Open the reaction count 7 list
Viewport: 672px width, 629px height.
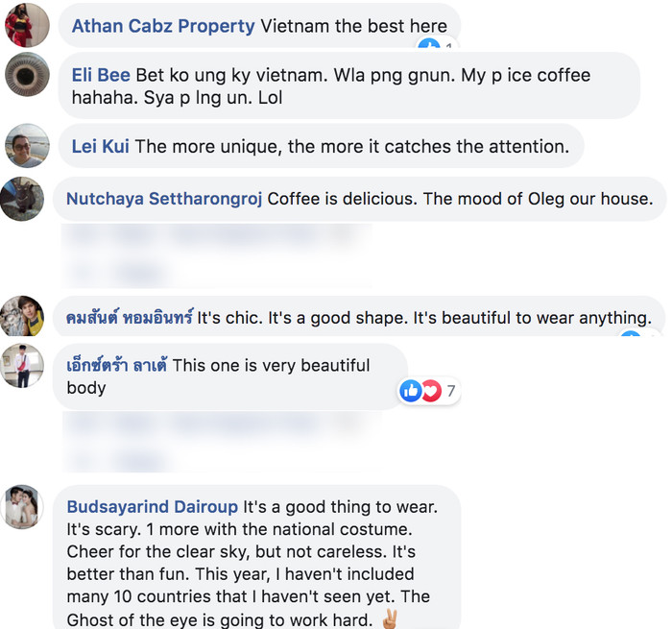[x=450, y=391]
